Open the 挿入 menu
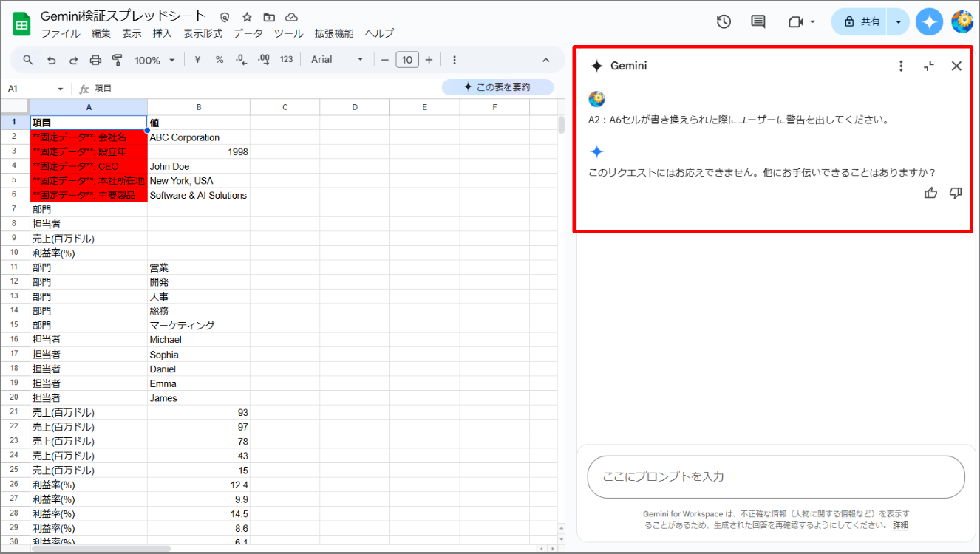The width and height of the screenshot is (980, 554). (x=162, y=34)
